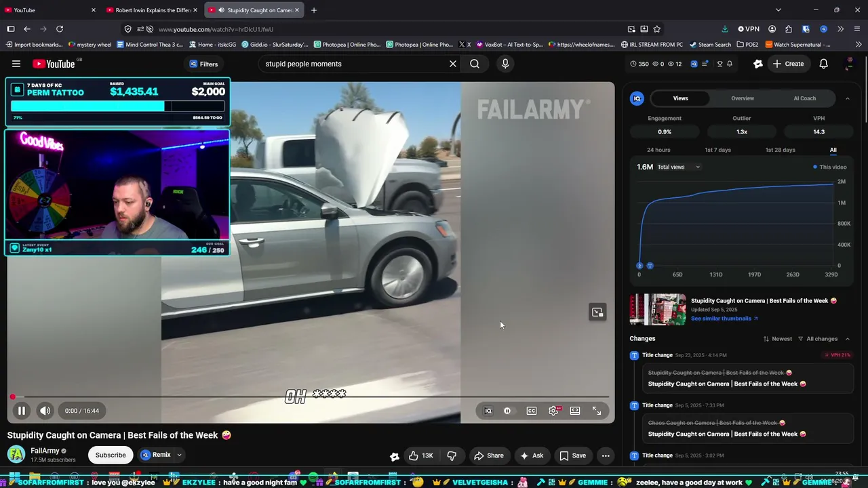Open vidIQ toolbar icon beside stats
The height and width of the screenshot is (488, 868).
coord(694,64)
